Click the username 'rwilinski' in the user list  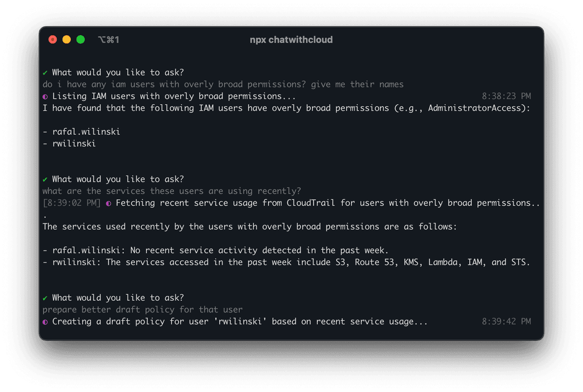point(75,143)
